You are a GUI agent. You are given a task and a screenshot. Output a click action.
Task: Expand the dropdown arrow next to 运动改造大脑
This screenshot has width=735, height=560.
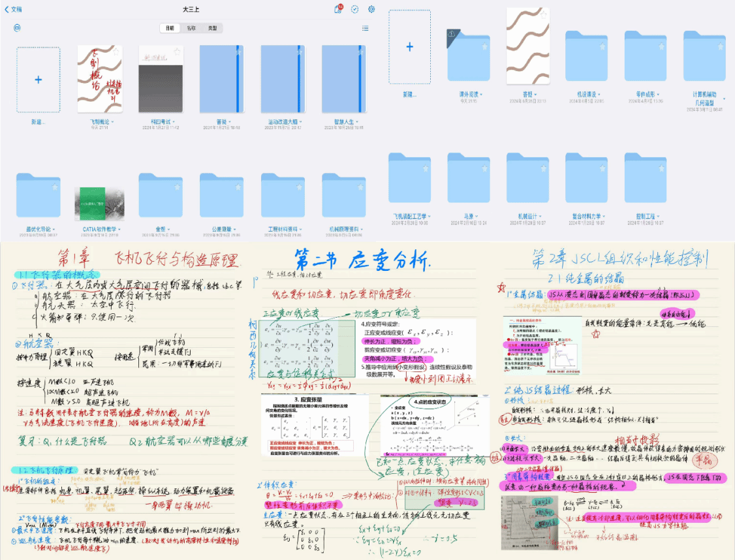point(303,121)
